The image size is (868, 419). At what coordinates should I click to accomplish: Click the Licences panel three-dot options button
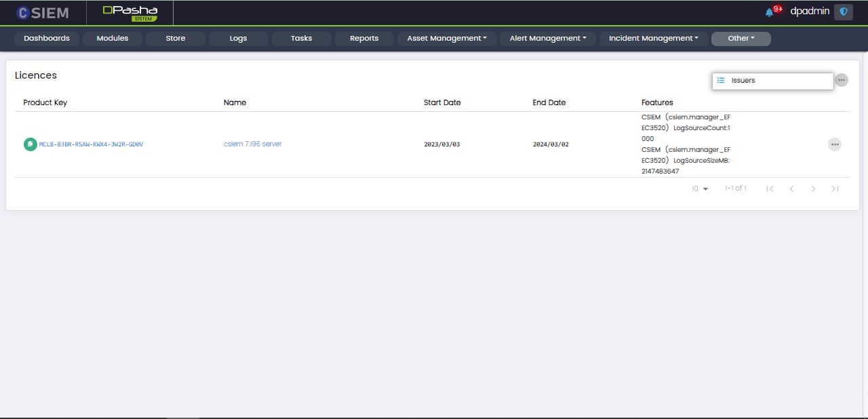coord(841,80)
